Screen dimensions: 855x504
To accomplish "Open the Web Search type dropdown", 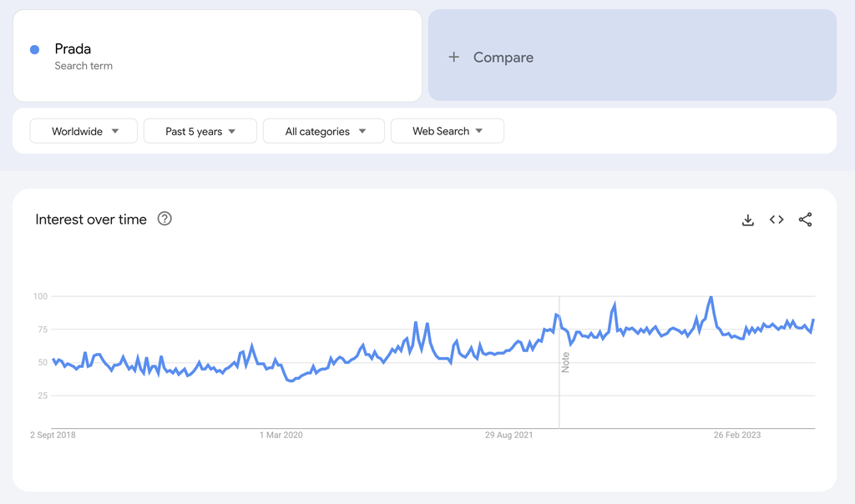I will (x=447, y=131).
